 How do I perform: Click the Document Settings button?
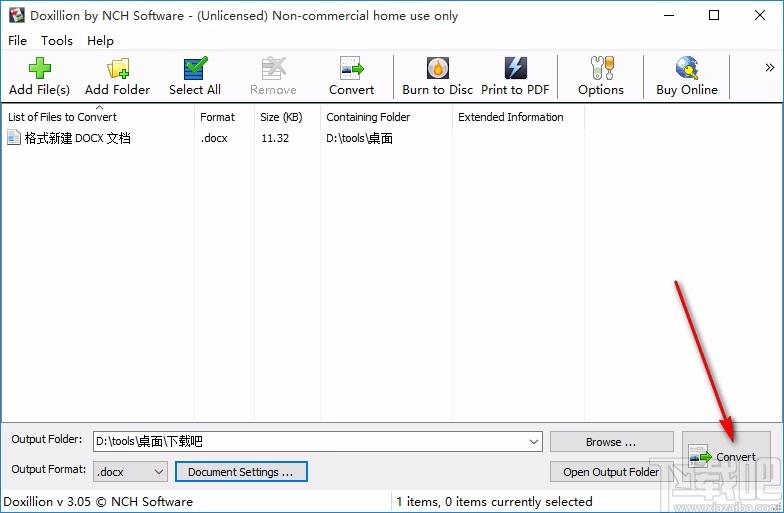point(241,472)
